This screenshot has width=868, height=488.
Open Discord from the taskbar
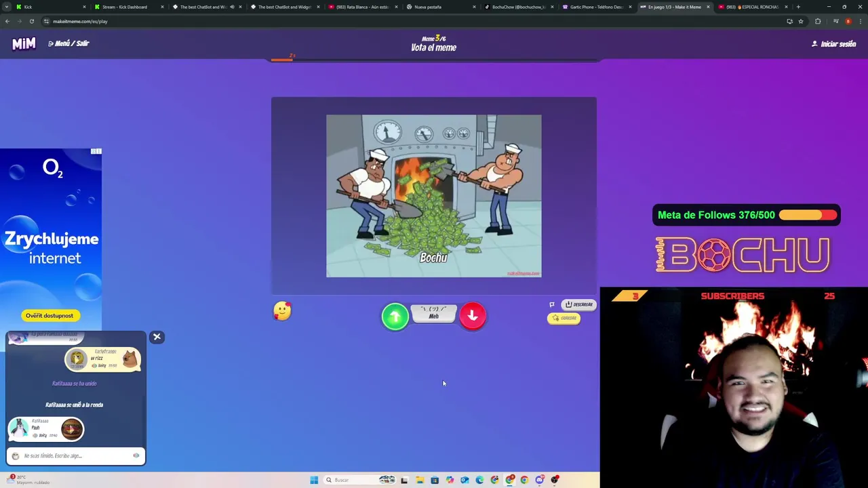tap(540, 480)
